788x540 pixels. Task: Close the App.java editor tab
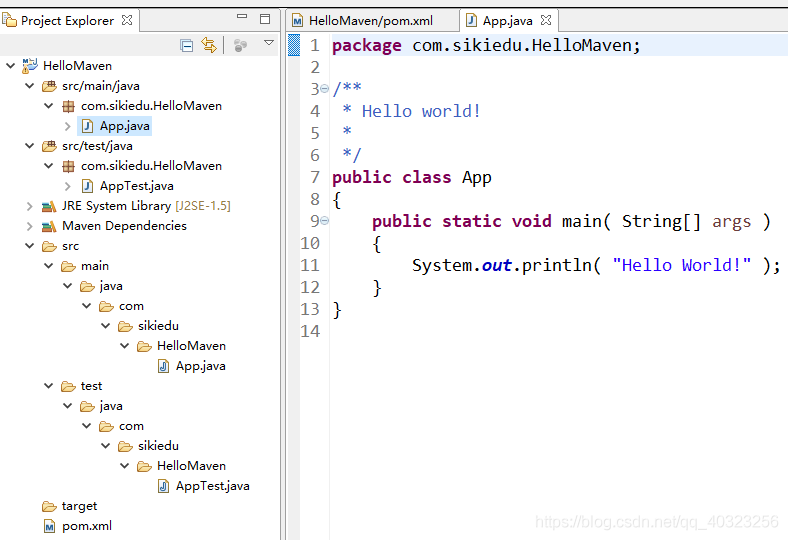(x=546, y=20)
